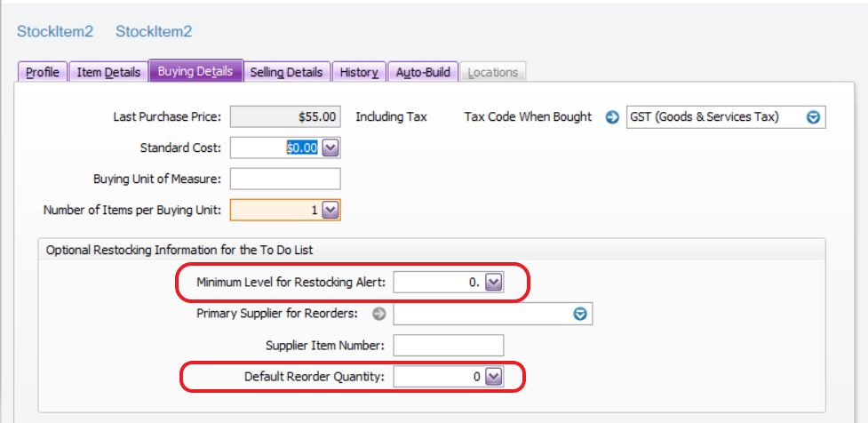Switch to the Item Details tab

tap(108, 73)
